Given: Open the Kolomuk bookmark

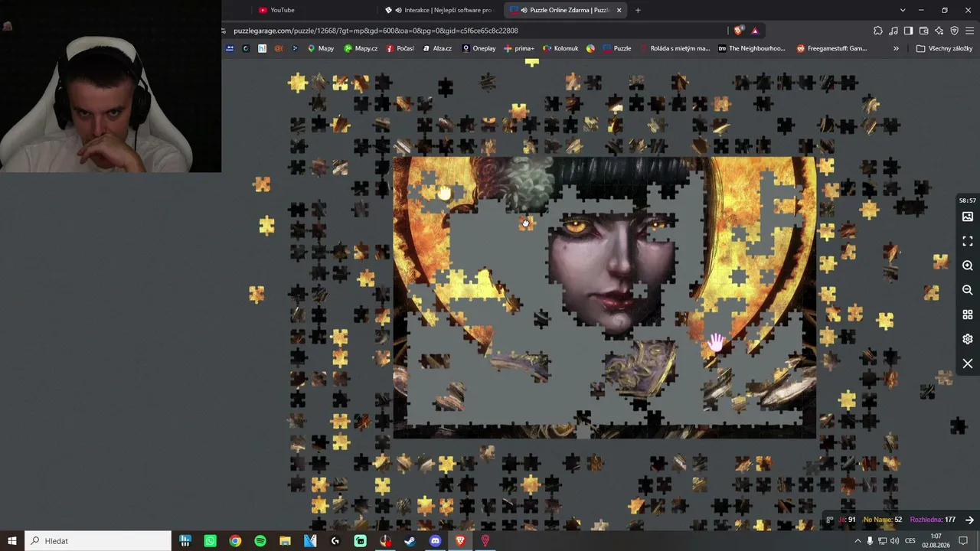Looking at the screenshot, I should 560,48.
